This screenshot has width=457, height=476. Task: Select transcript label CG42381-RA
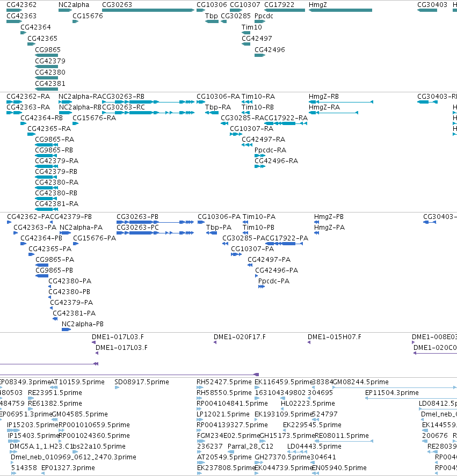[x=56, y=204]
